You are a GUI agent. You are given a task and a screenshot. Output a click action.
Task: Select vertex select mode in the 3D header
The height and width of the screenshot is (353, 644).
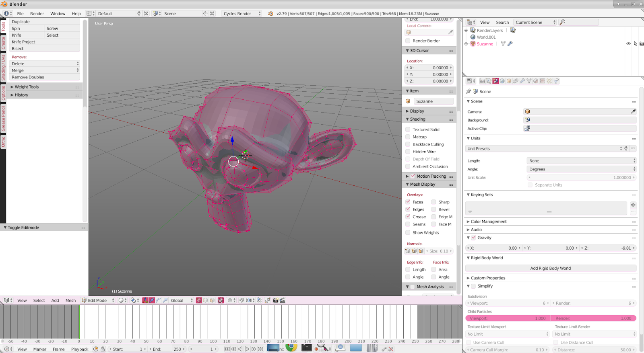[199, 300]
